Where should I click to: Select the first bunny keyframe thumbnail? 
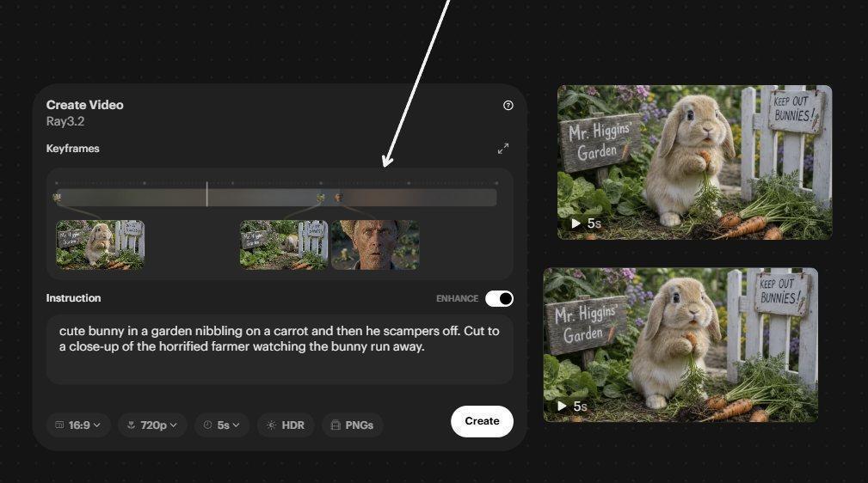tap(100, 245)
